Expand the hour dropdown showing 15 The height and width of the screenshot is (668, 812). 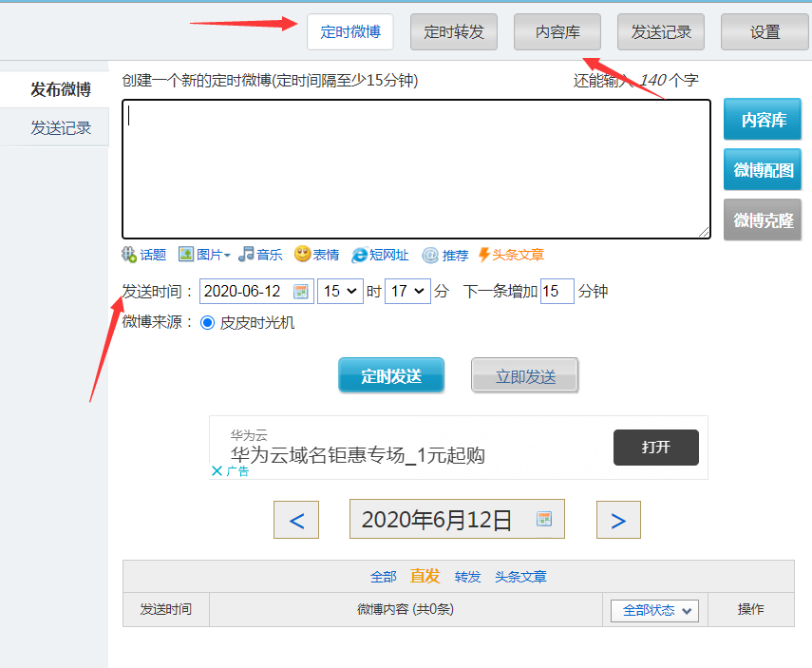[x=340, y=292]
